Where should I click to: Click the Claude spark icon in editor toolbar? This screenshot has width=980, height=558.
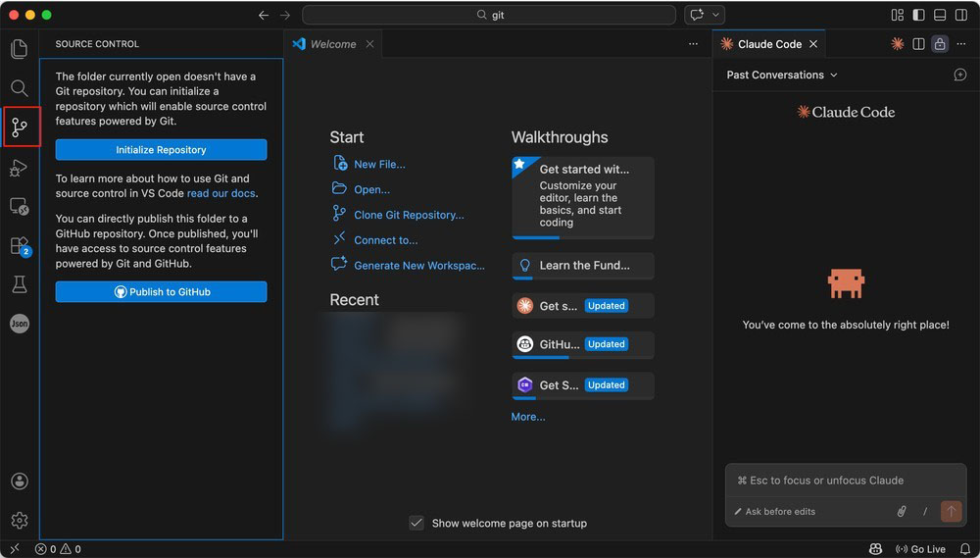click(x=898, y=44)
